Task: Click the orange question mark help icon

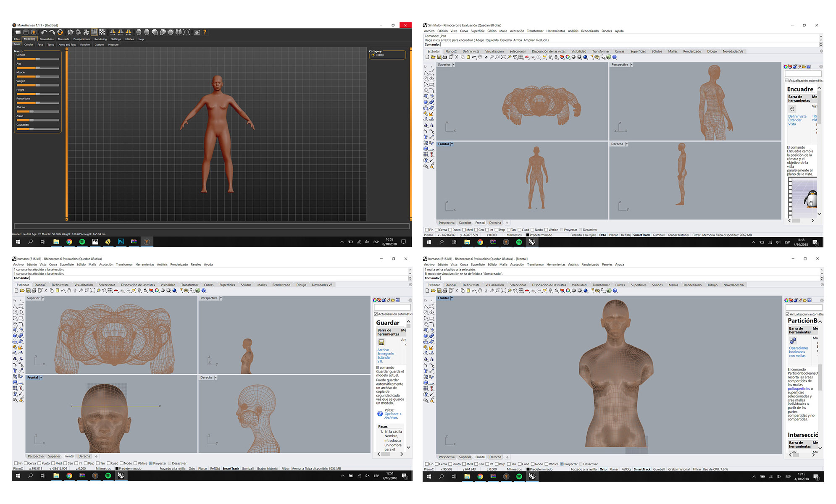Action: point(205,32)
